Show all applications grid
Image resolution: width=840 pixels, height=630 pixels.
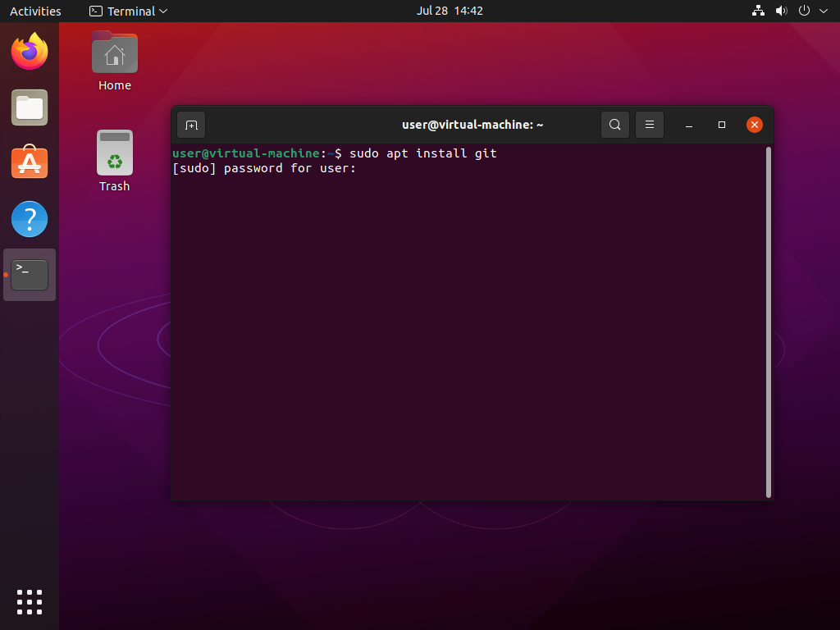pos(30,601)
